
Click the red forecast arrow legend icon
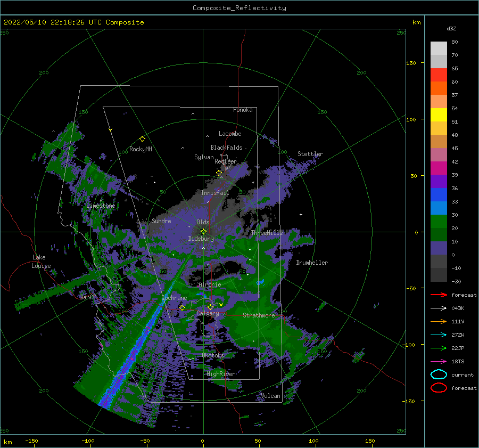[x=439, y=295]
